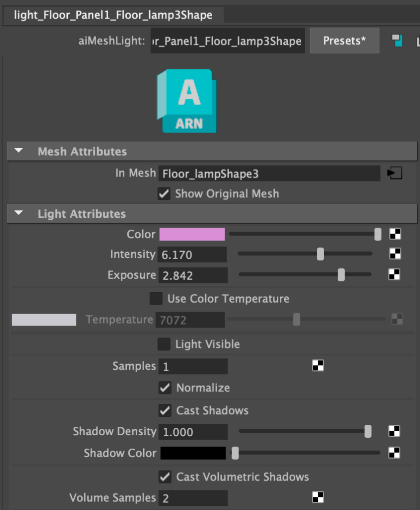Enable the Light Visible checkbox
The image size is (420, 510).
pos(164,344)
